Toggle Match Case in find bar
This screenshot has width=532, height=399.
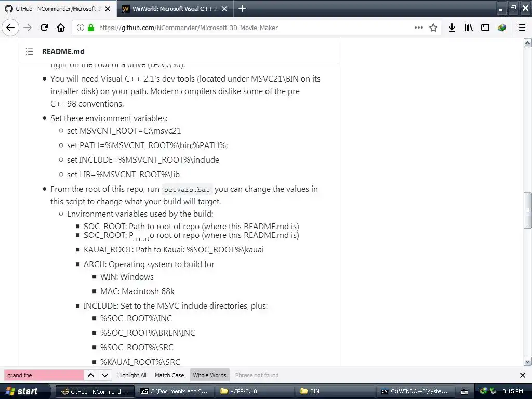[169, 375]
